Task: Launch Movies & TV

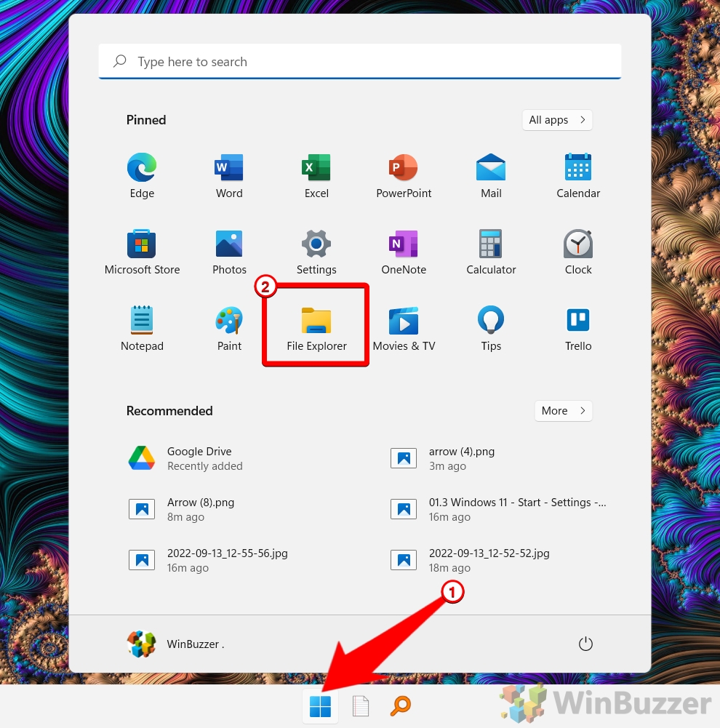Action: click(x=404, y=328)
